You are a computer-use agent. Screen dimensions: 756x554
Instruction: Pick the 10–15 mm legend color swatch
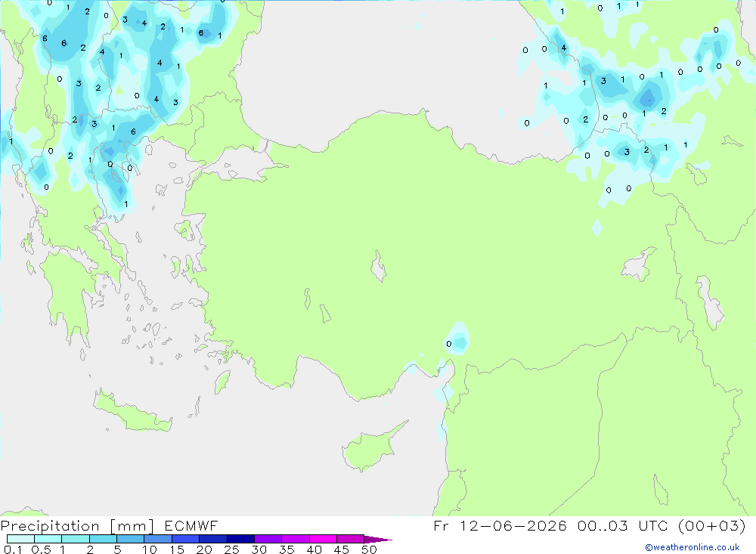tap(158, 539)
